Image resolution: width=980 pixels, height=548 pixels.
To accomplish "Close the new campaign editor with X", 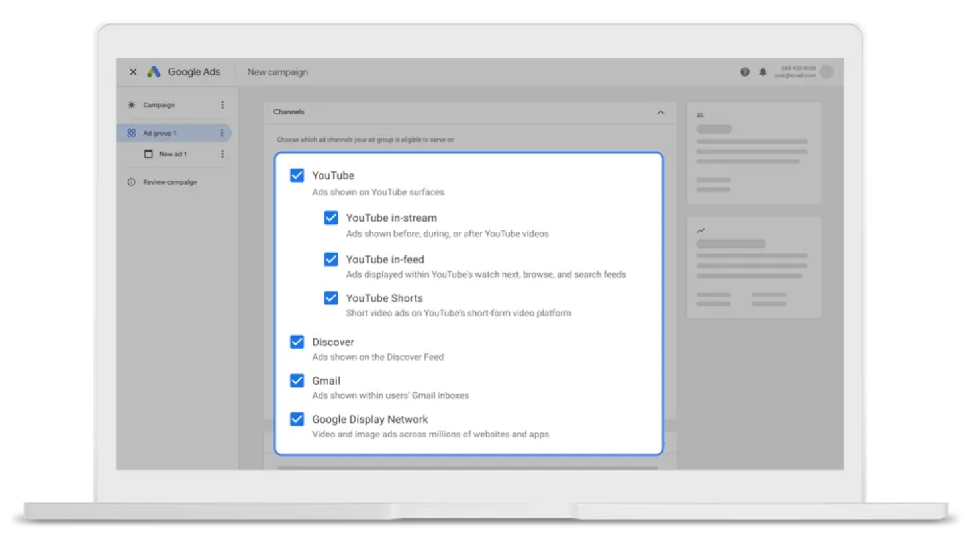I will coord(133,72).
